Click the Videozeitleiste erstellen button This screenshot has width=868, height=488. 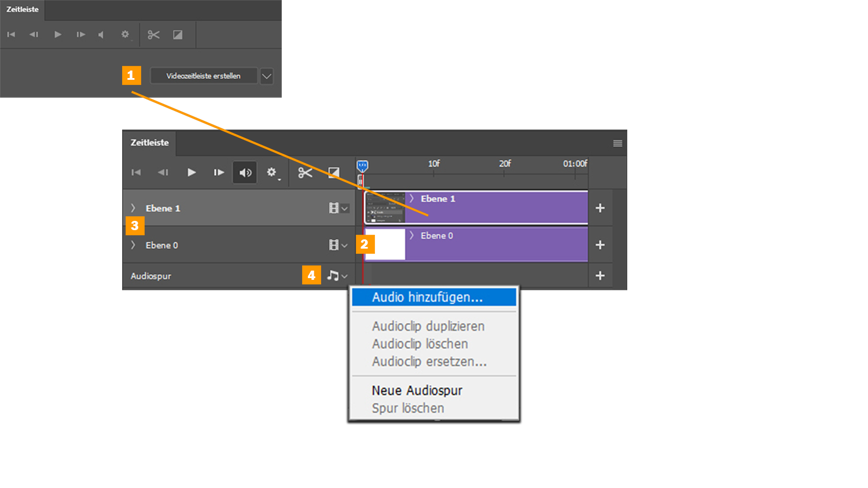click(203, 76)
